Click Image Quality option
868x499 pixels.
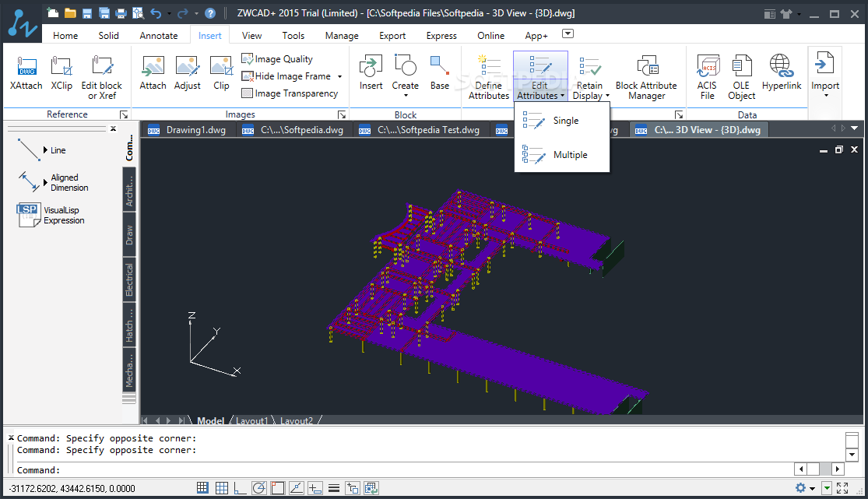[277, 58]
